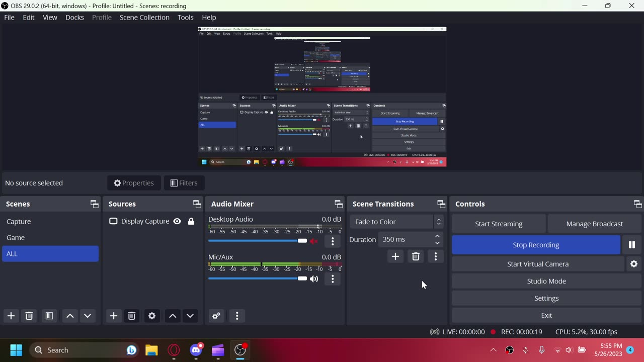Open source Filters button
This screenshot has width=644, height=362.
coord(184,183)
